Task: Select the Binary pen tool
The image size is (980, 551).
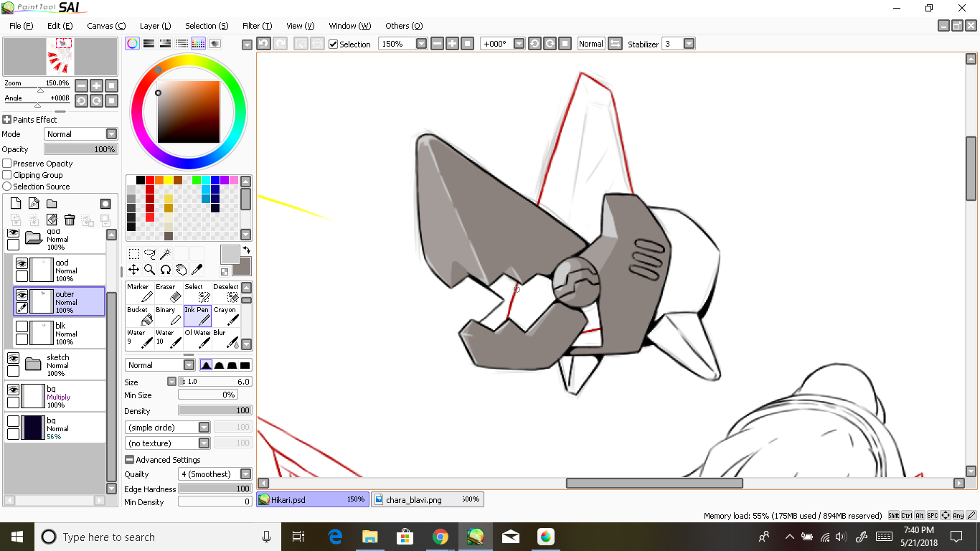Action: click(169, 316)
